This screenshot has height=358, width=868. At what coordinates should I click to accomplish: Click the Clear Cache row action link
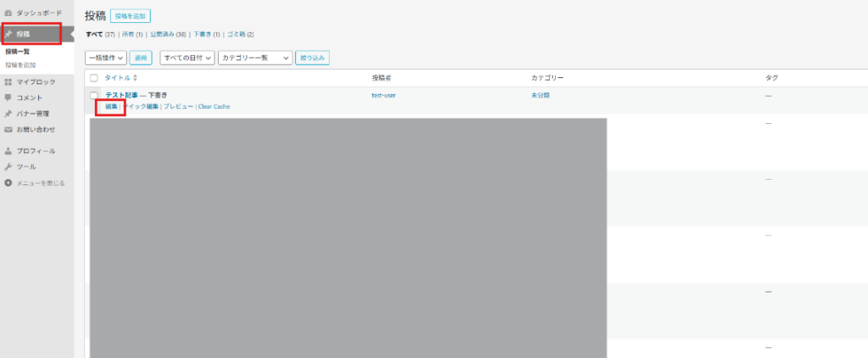tap(214, 107)
